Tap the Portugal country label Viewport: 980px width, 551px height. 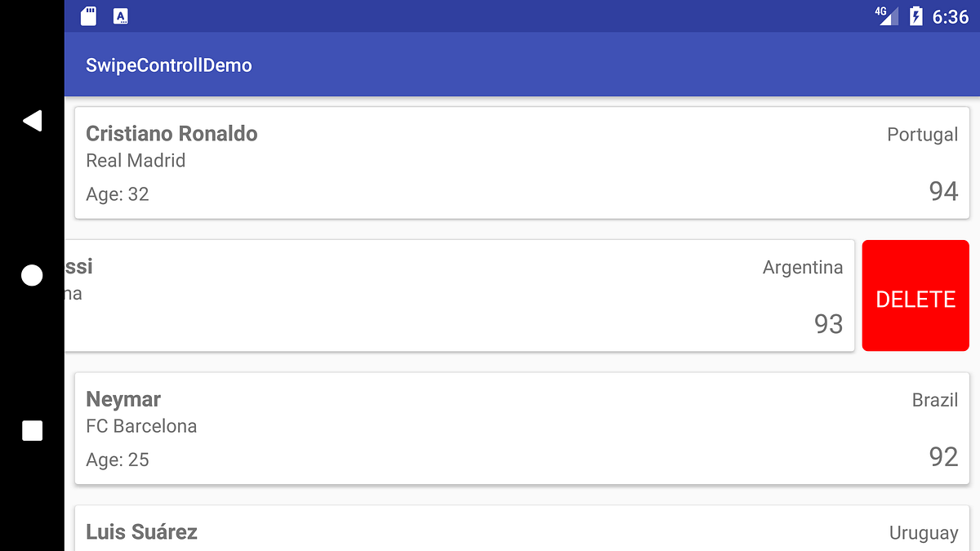pos(923,134)
